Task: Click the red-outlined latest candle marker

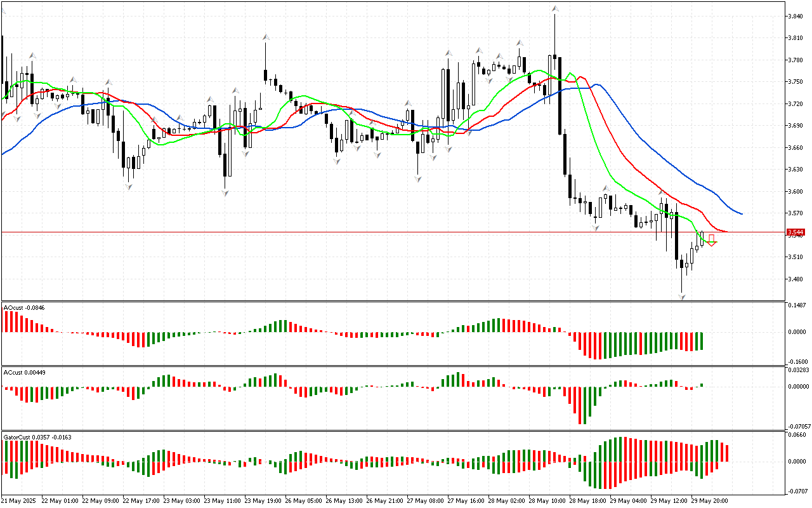Action: point(712,239)
